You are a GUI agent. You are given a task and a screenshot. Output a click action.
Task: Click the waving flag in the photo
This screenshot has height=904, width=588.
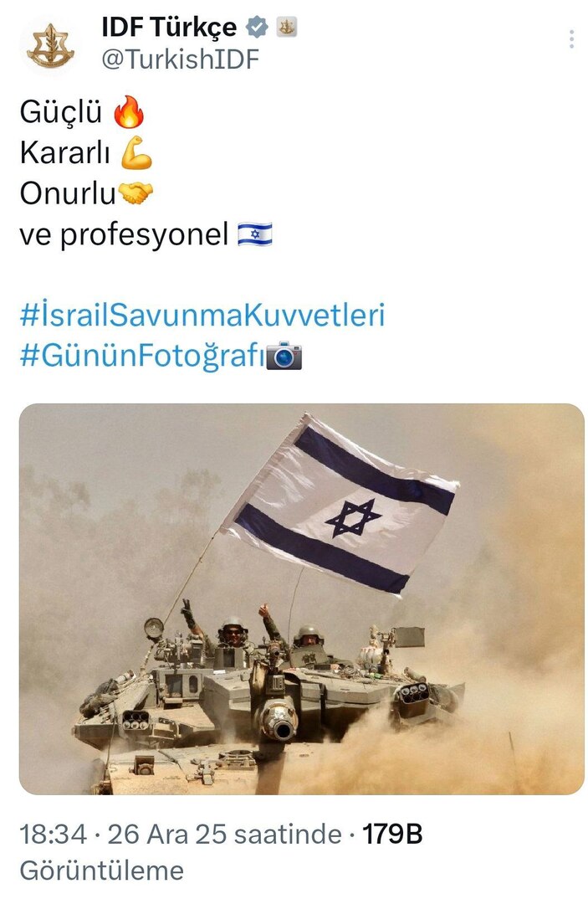coord(341,503)
